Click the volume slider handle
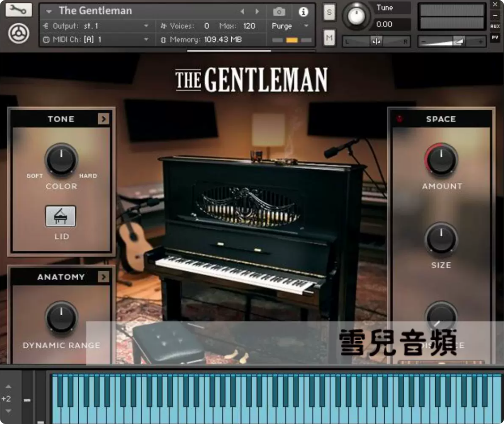 [458, 41]
